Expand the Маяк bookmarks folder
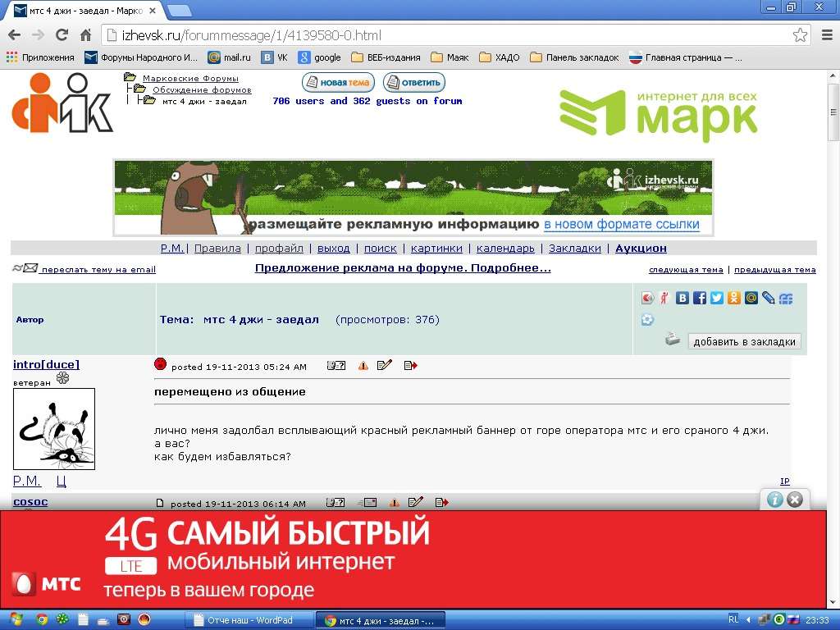 450,57
